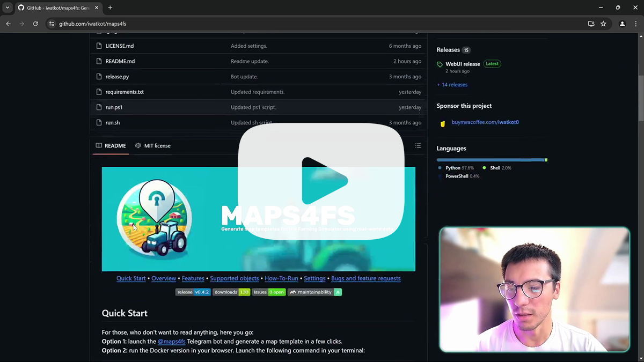Open the Chrome three-dot menu
Viewport: 644px width, 362px height.
pyautogui.click(x=636, y=24)
